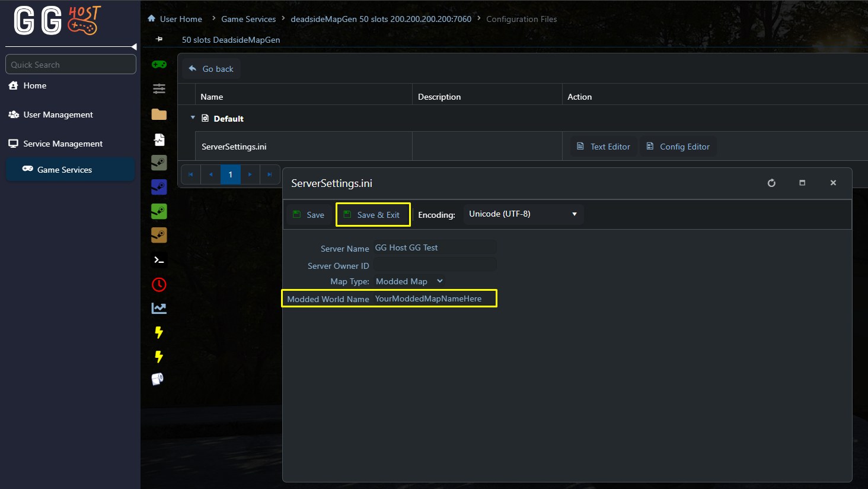Click the blue Steam icon
The height and width of the screenshot is (489, 868).
(159, 187)
